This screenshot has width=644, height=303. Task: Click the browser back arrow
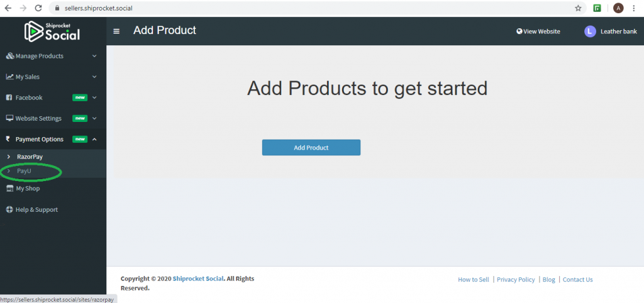coord(8,8)
